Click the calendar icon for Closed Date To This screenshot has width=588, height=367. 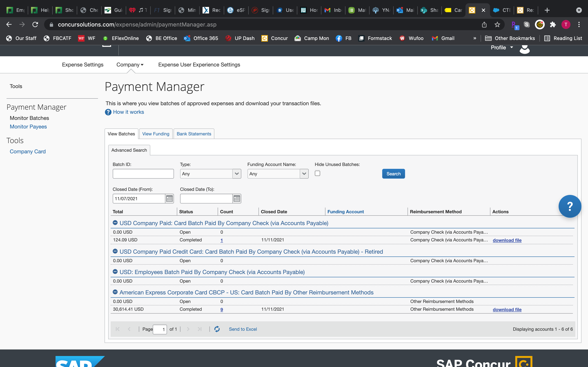click(x=236, y=198)
